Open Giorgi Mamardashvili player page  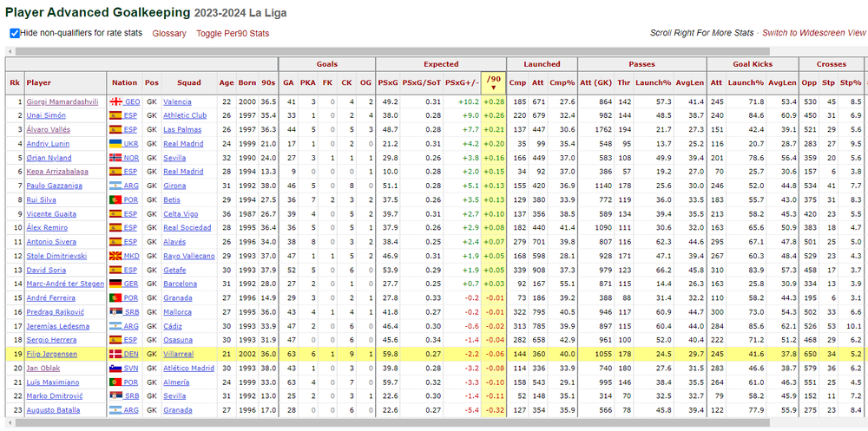pyautogui.click(x=61, y=101)
